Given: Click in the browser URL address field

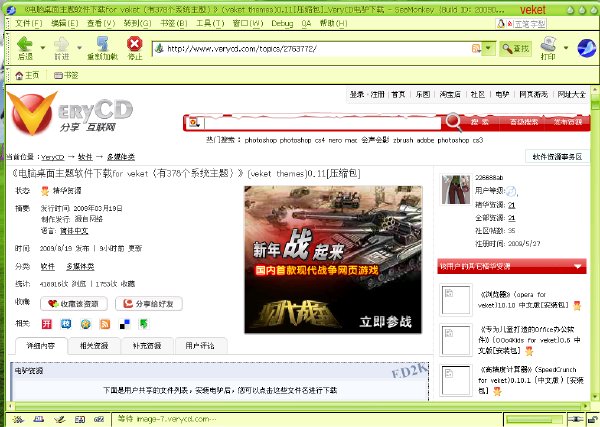Looking at the screenshot, I should [318, 49].
